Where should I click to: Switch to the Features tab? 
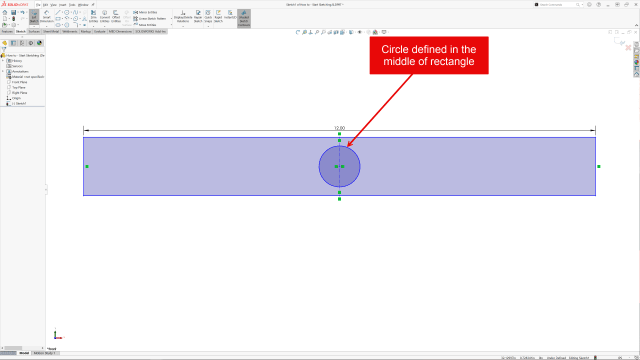(7, 31)
